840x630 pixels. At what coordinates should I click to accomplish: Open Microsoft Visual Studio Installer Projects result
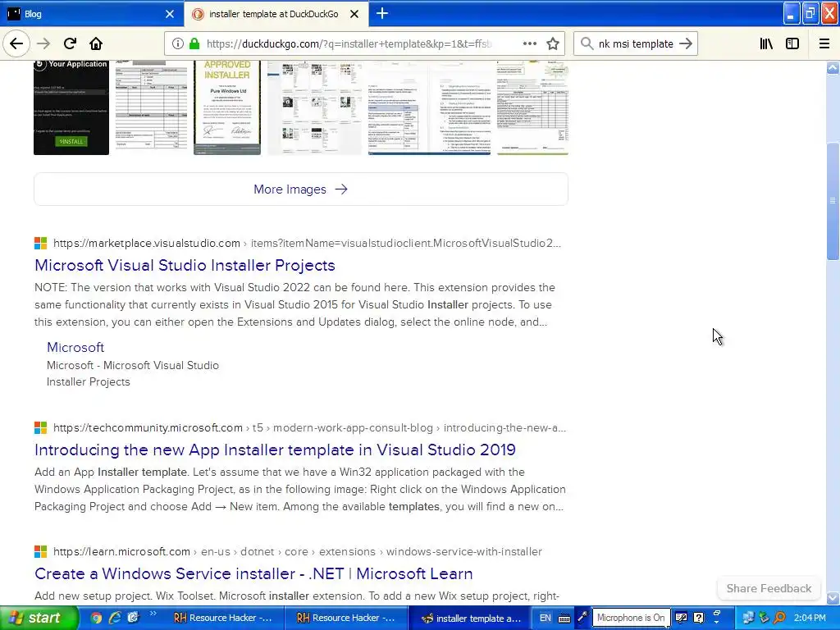tap(185, 265)
